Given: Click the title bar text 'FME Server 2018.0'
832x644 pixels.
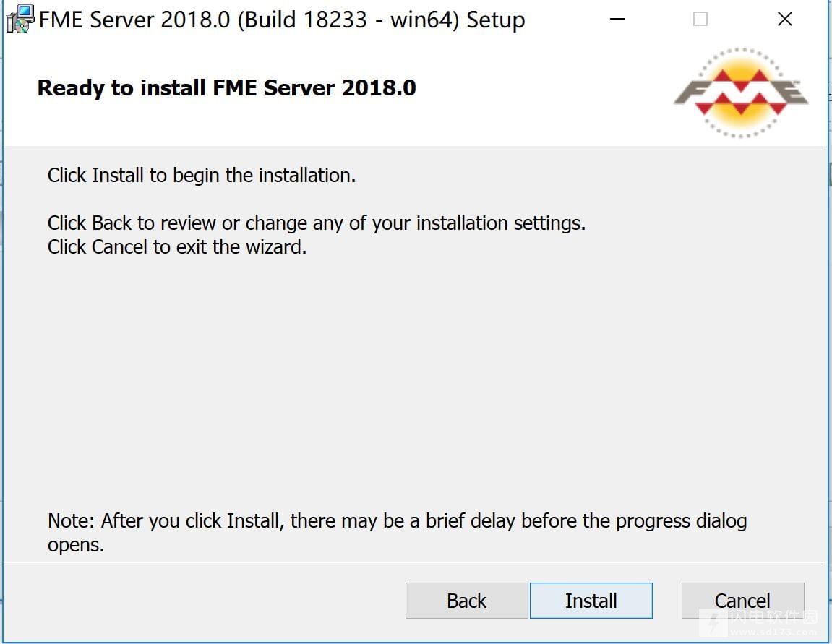Looking at the screenshot, I should 134,20.
